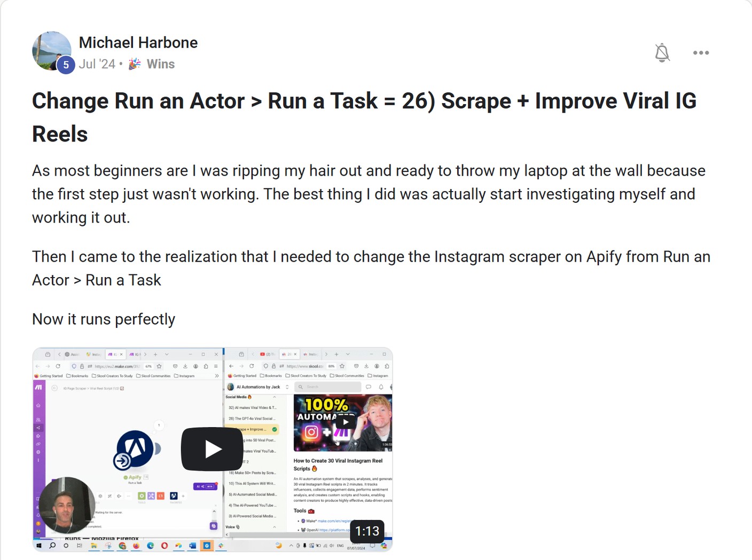This screenshot has height=560, width=752.
Task: Open Michael Harbone's profile name link
Action: [x=138, y=43]
